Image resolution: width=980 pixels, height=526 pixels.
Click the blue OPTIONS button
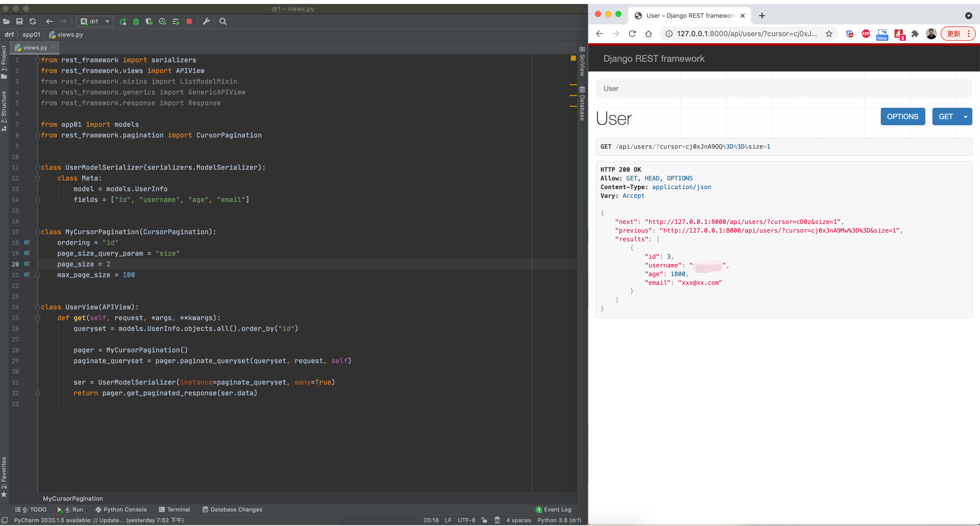pos(902,117)
